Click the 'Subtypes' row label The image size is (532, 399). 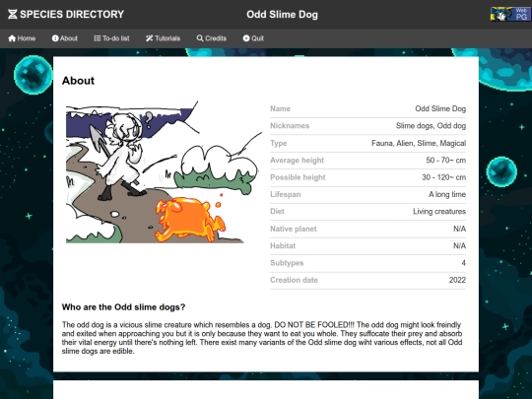click(x=287, y=263)
